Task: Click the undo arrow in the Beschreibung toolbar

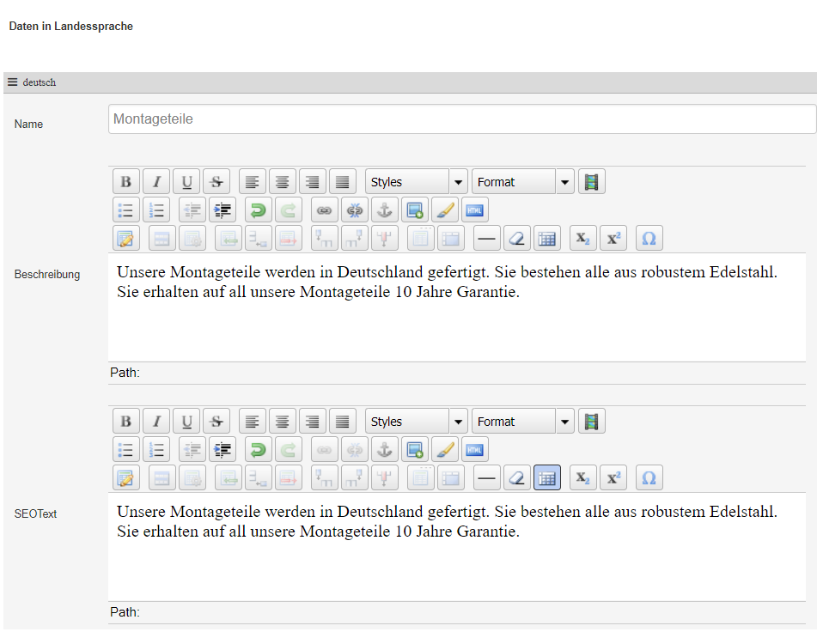Action: (258, 210)
